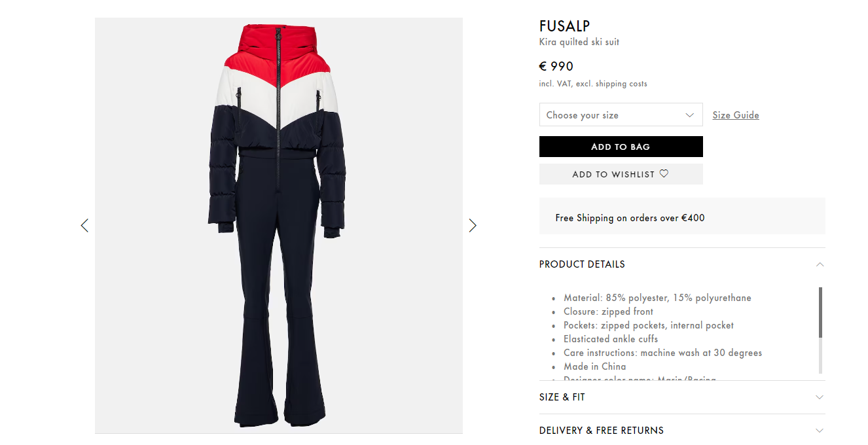868x445 pixels.
Task: Open the Size Guide link
Action: [x=736, y=115]
